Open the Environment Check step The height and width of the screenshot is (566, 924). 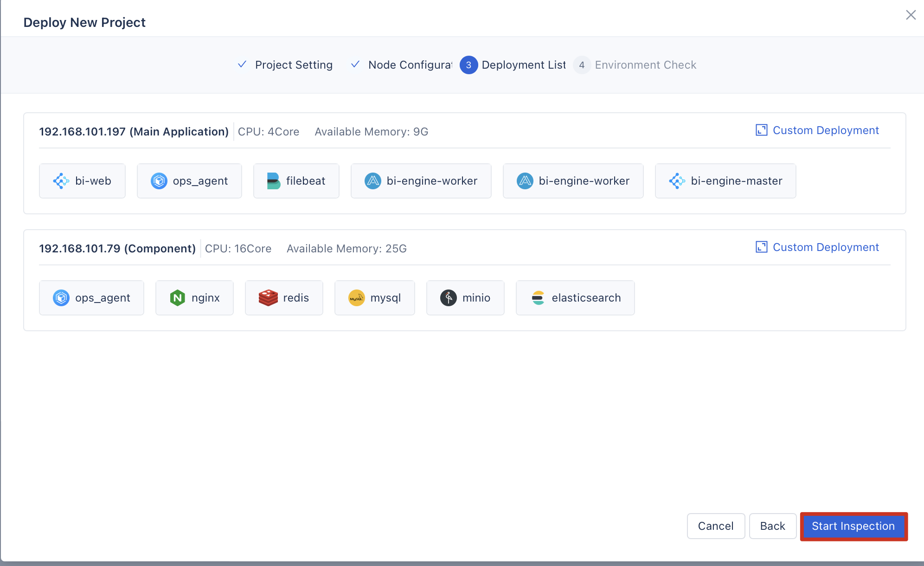click(x=645, y=65)
